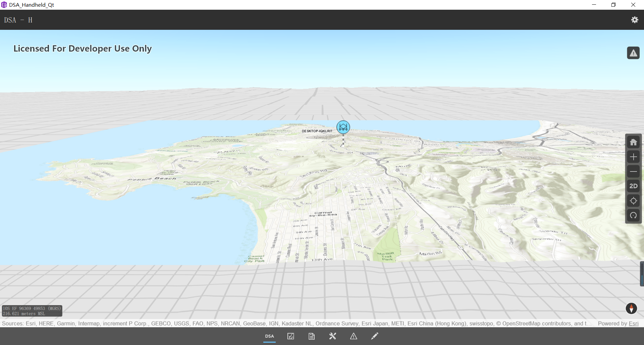Click the DESKTOP-IQKLRIT device label
The image size is (644, 345).
click(x=317, y=131)
